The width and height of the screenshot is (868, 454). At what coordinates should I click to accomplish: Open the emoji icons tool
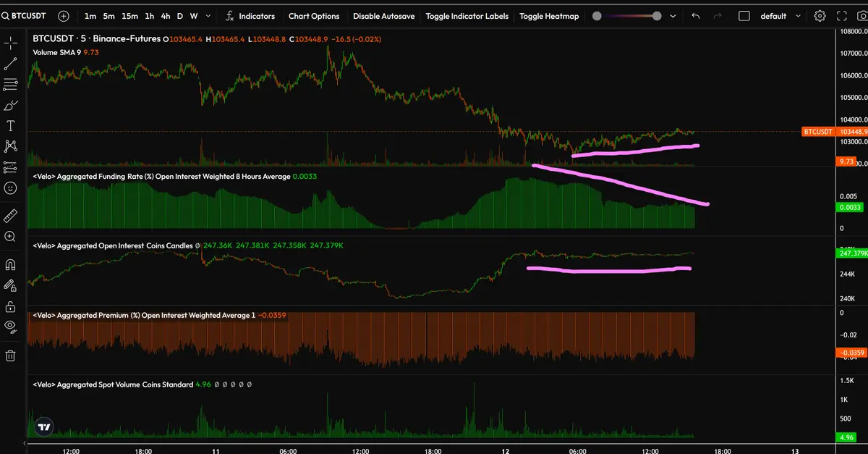11,188
